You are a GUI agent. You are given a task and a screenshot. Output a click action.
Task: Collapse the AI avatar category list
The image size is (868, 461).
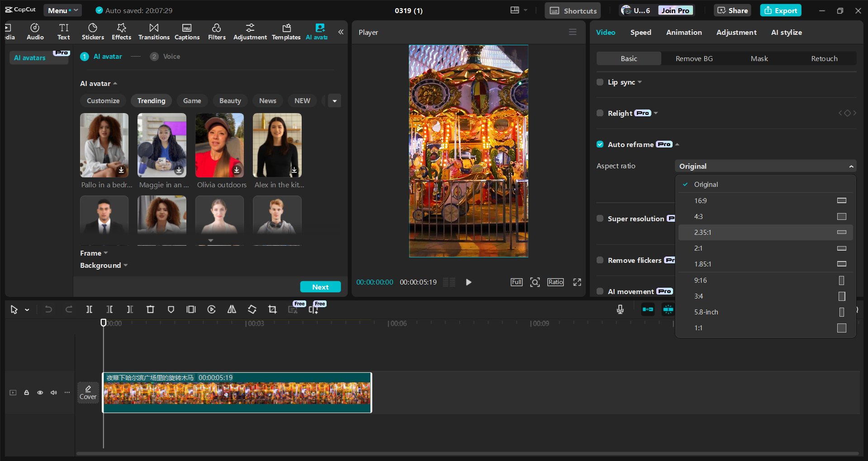(115, 84)
